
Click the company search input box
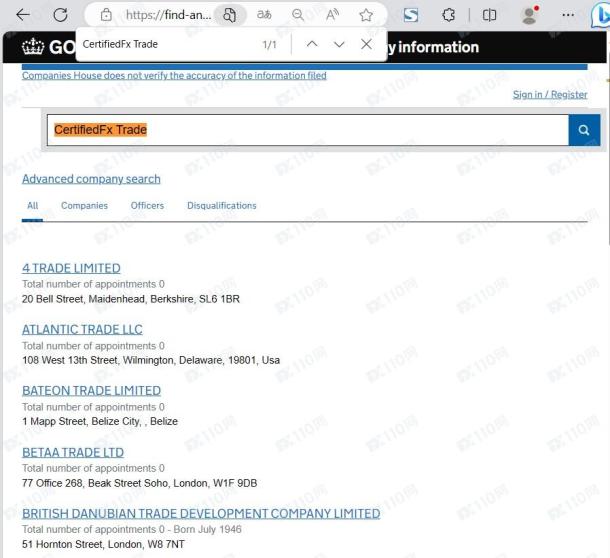click(x=308, y=130)
